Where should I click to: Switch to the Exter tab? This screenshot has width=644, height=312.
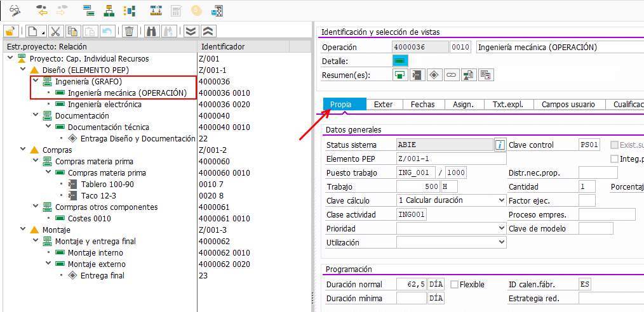[383, 104]
